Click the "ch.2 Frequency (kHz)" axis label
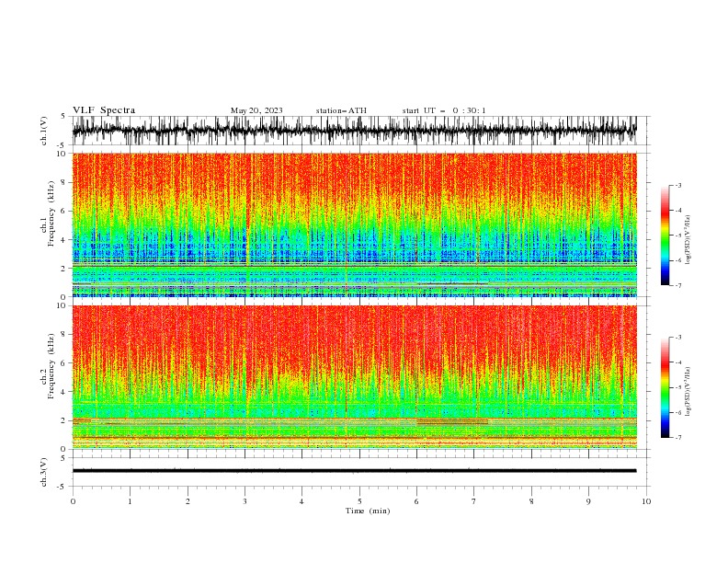This screenshot has width=728, height=563. [x=48, y=365]
